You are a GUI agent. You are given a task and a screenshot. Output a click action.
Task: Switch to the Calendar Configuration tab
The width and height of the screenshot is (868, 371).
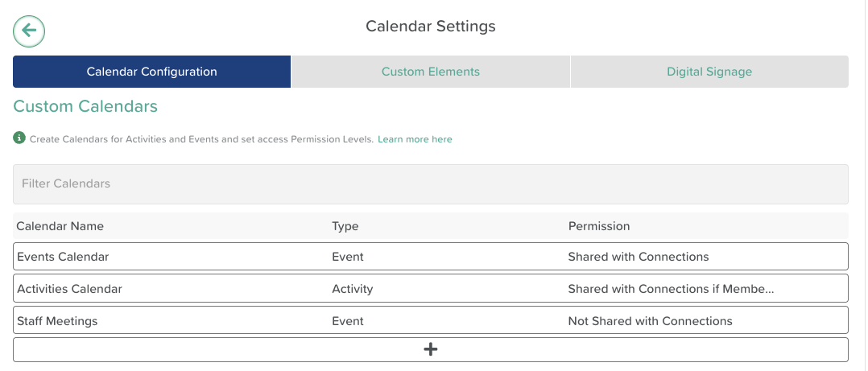pyautogui.click(x=151, y=72)
